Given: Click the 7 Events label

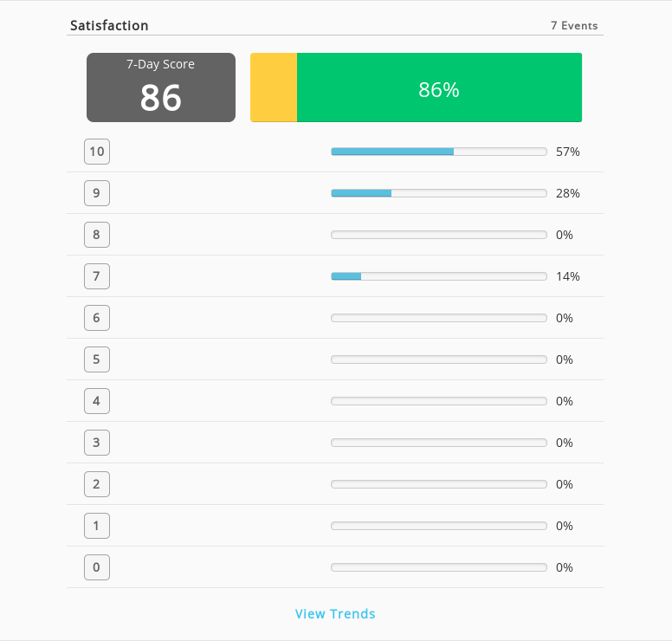Looking at the screenshot, I should [574, 26].
